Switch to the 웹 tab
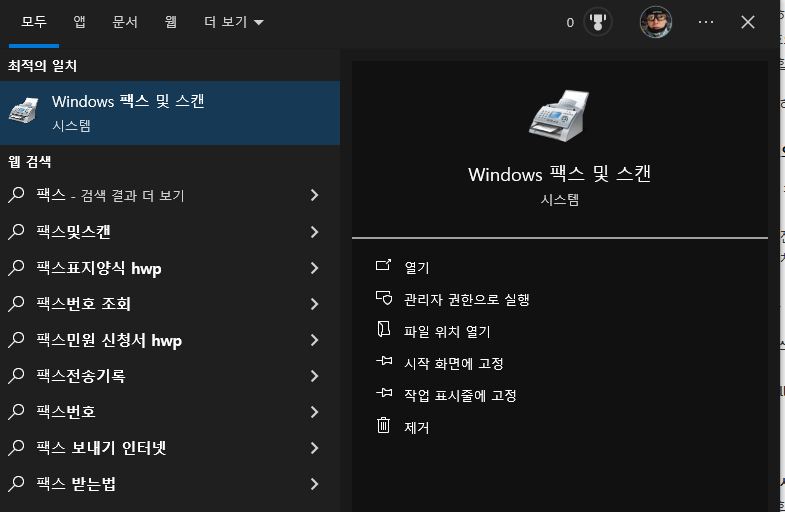 click(171, 22)
